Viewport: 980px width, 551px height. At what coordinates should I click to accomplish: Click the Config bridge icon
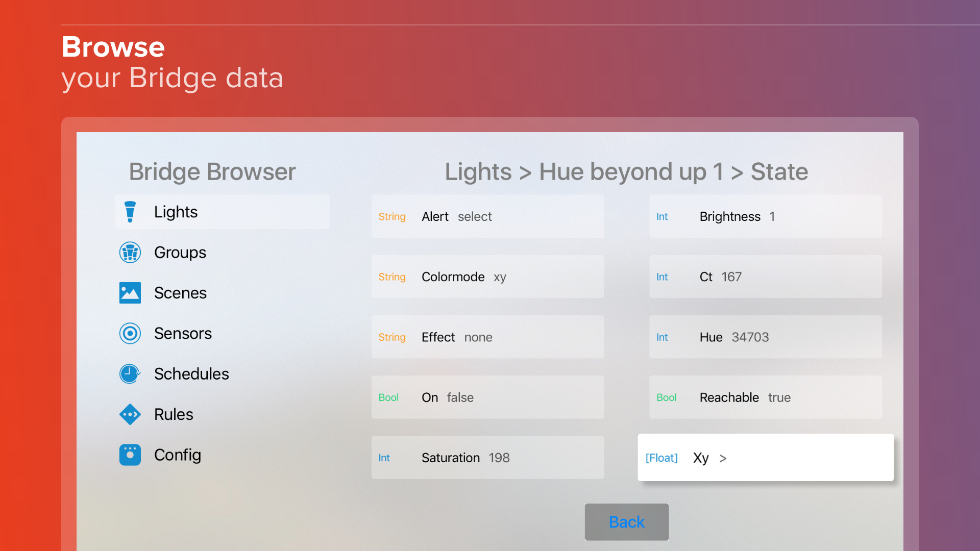pos(130,455)
